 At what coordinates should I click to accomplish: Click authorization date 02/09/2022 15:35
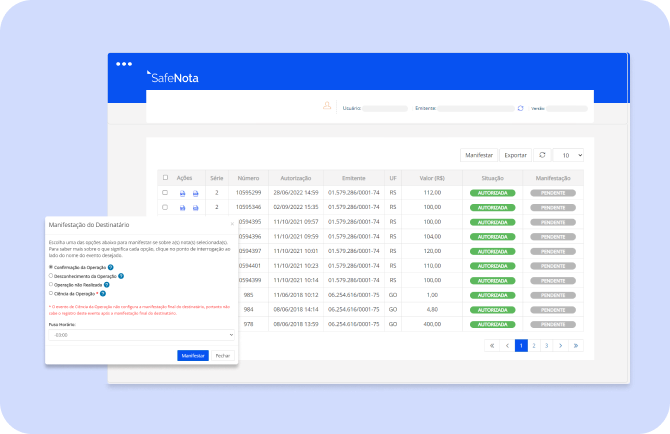[x=296, y=207]
